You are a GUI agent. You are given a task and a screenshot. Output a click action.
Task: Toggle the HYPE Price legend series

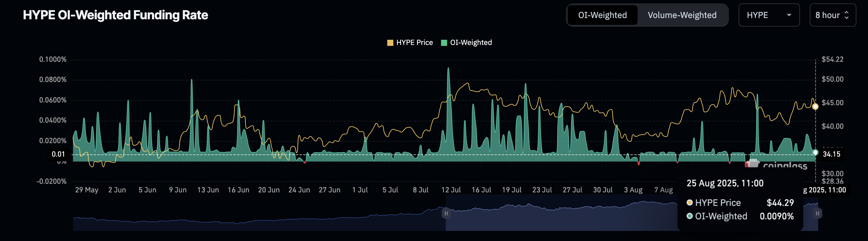(410, 43)
